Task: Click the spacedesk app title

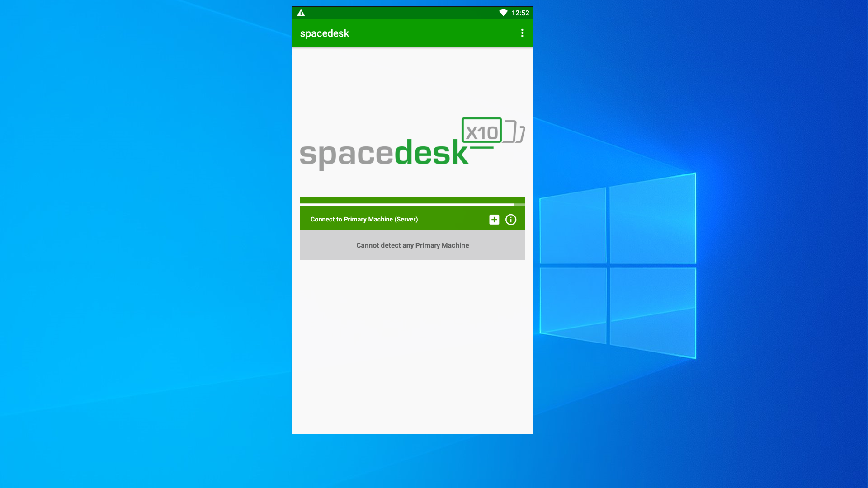Action: (x=325, y=33)
